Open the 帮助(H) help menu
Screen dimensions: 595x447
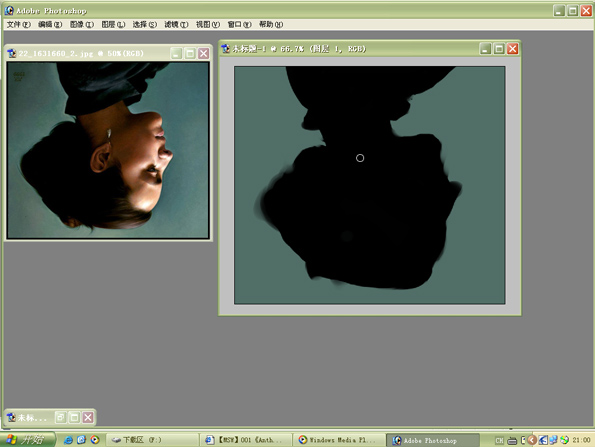point(271,25)
